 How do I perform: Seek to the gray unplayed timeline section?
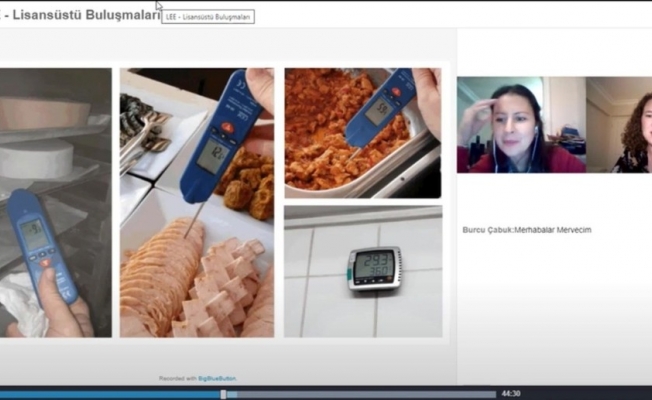point(360,394)
